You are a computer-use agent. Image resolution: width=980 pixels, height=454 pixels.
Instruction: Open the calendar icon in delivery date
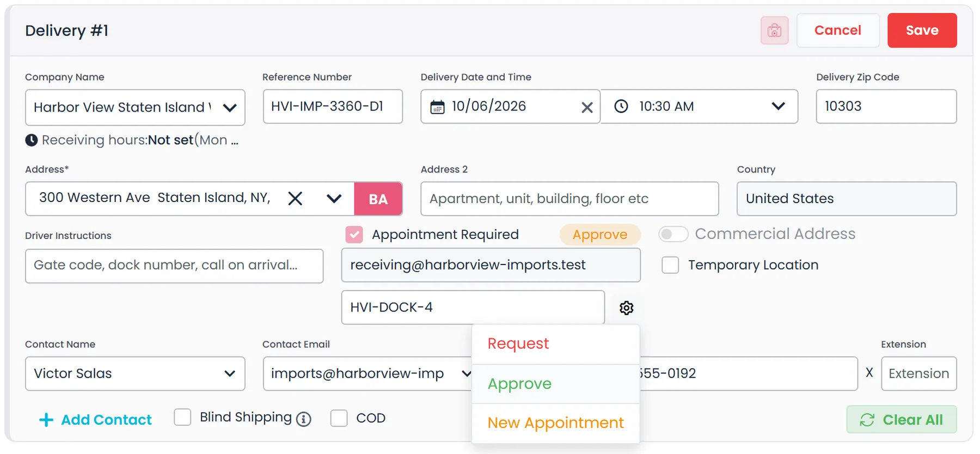437,107
